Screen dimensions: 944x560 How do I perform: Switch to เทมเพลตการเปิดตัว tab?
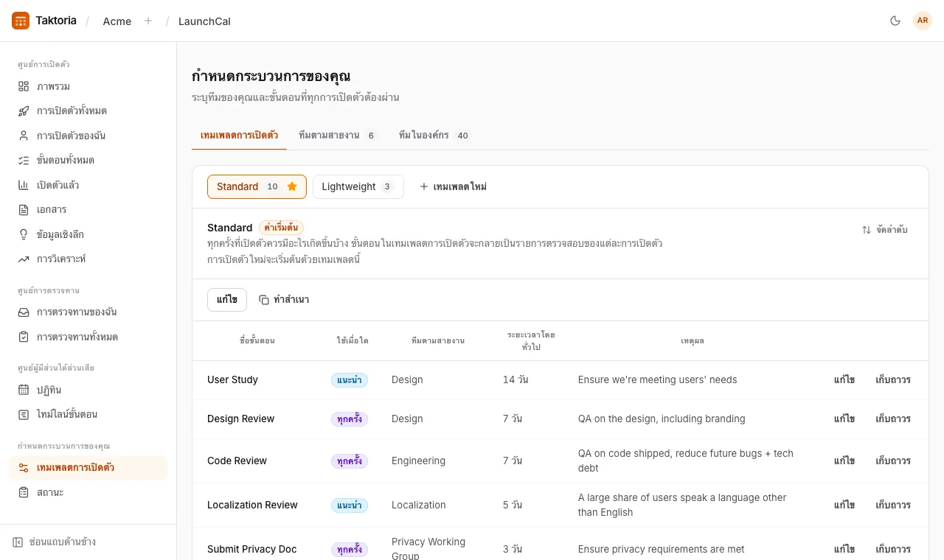[239, 135]
